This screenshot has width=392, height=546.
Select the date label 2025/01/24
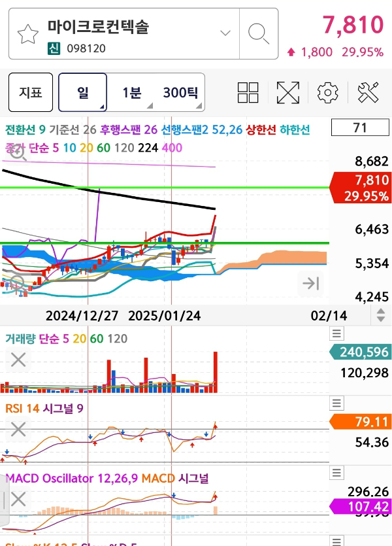164,316
